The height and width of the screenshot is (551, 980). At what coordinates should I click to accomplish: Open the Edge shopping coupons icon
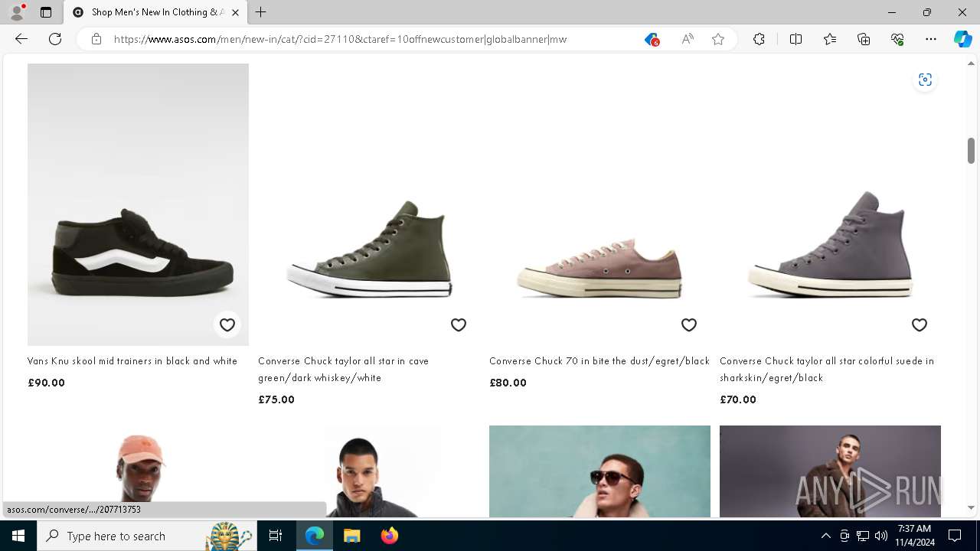point(652,39)
